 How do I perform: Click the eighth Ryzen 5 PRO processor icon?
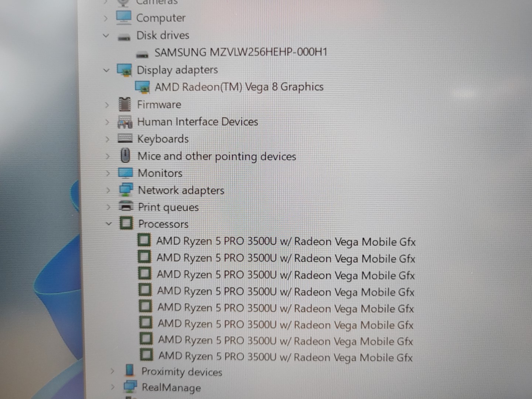click(147, 355)
